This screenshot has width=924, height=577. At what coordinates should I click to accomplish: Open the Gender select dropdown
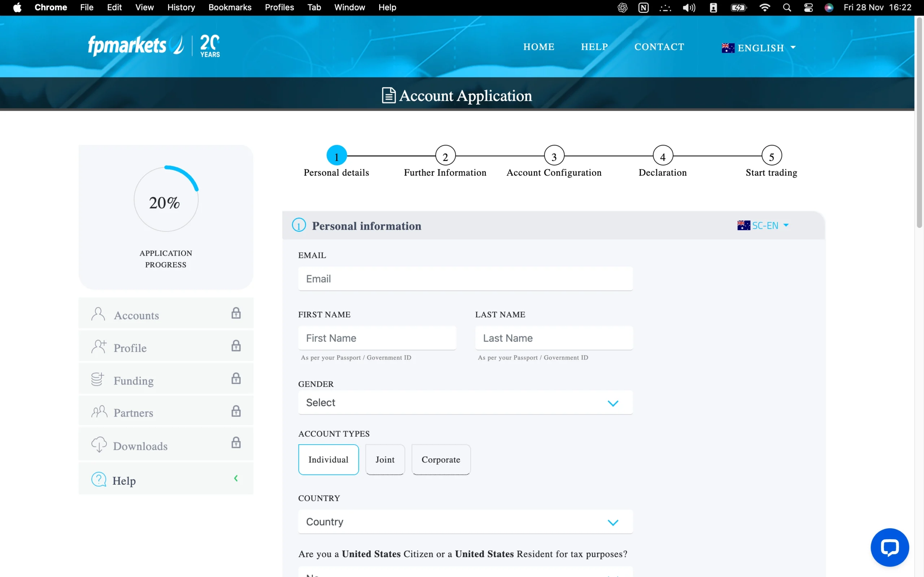click(465, 402)
